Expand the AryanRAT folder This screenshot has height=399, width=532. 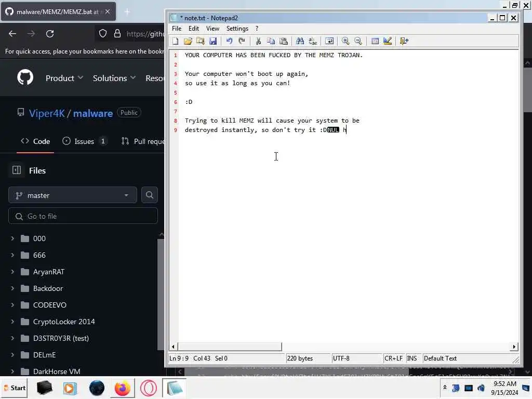12,272
